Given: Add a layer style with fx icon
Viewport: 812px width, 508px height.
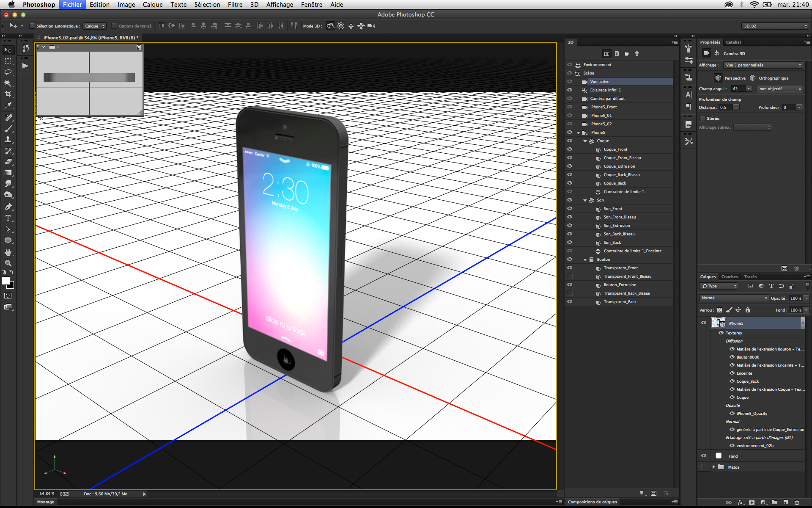Looking at the screenshot, I should (740, 502).
